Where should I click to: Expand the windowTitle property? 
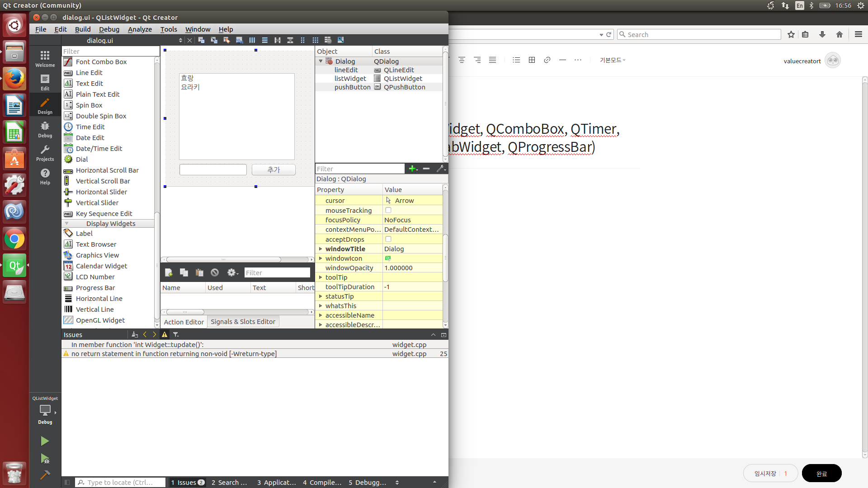click(321, 249)
